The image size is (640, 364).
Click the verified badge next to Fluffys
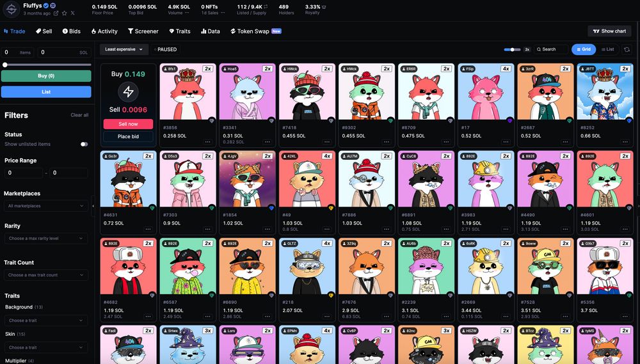[46, 5]
